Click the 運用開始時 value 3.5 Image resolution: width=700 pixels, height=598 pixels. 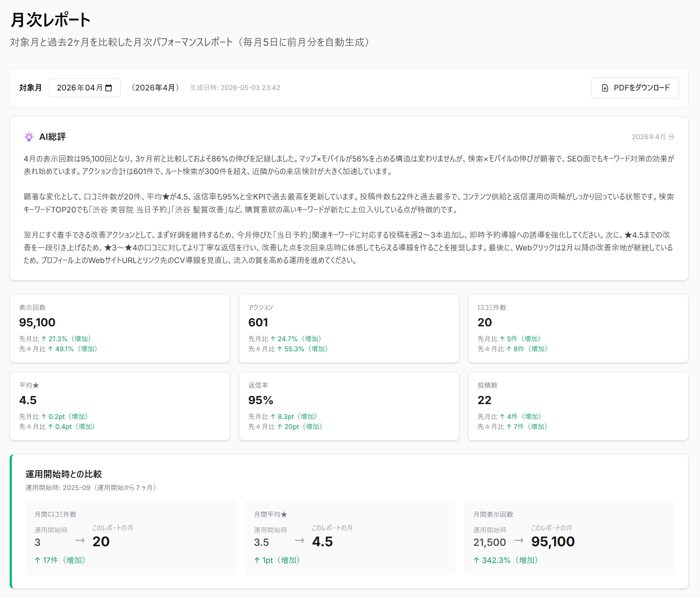point(262,542)
